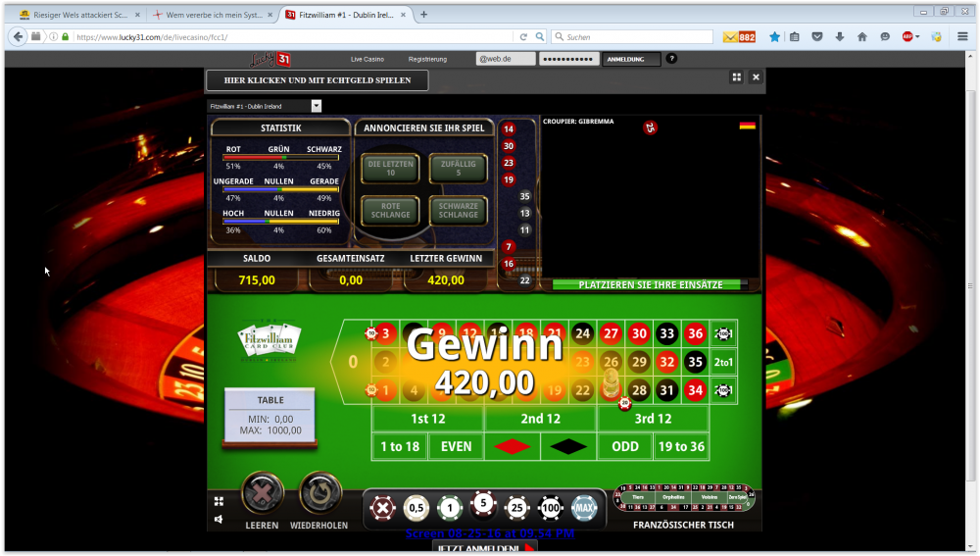Viewport: 980px width, 556px height.
Task: Click the Lucky31 logo
Action: [270, 59]
